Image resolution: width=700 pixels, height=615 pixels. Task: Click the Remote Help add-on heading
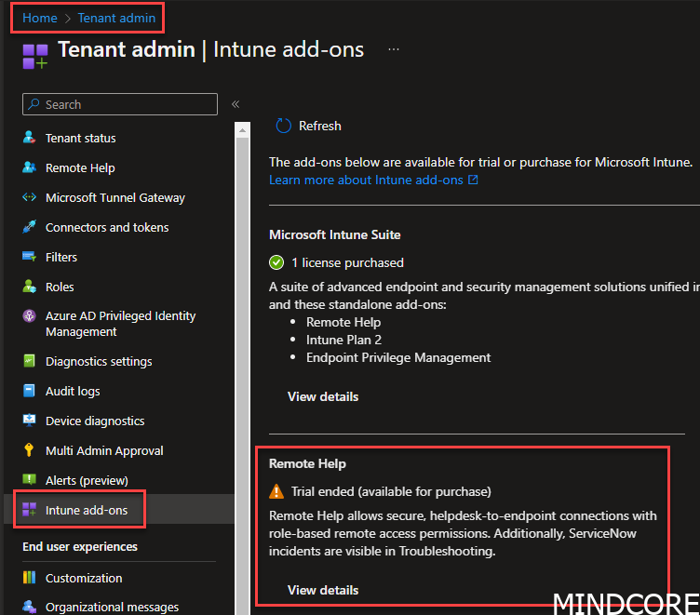coord(307,463)
